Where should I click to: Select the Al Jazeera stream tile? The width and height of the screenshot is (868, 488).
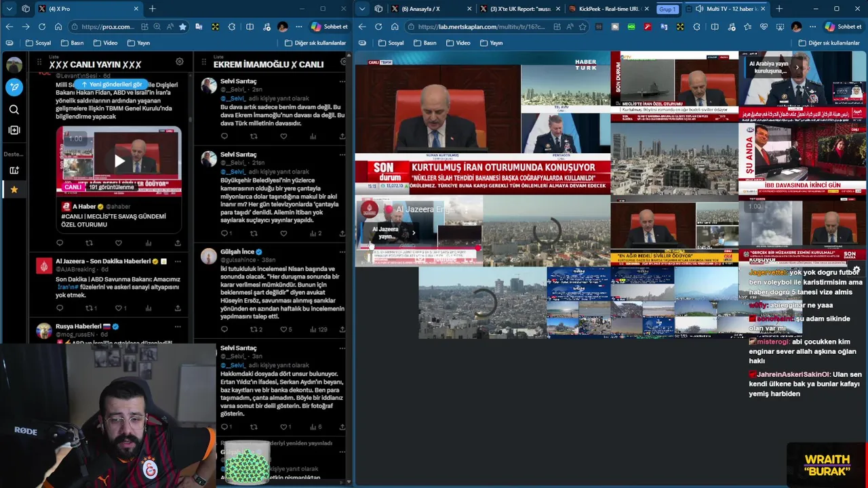(418, 231)
